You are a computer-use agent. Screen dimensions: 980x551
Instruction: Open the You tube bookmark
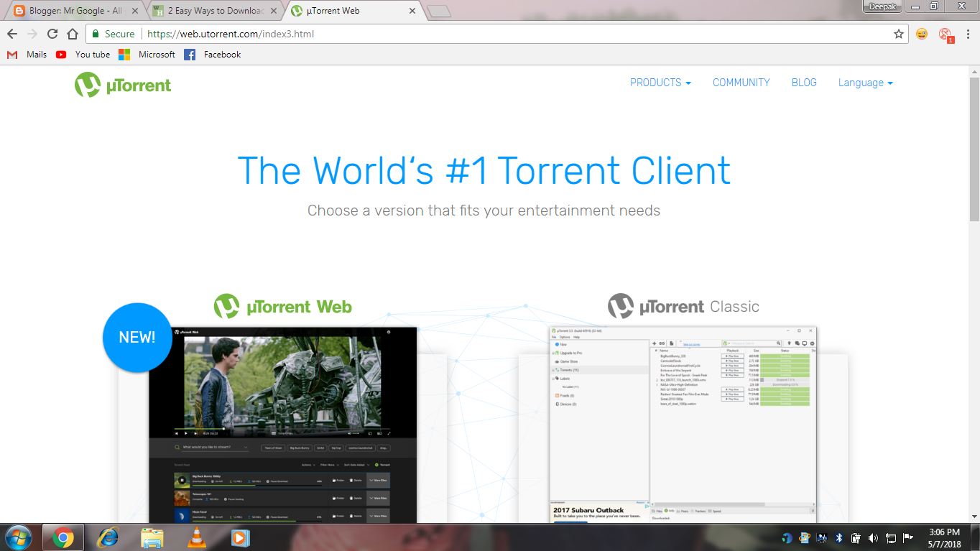point(83,55)
